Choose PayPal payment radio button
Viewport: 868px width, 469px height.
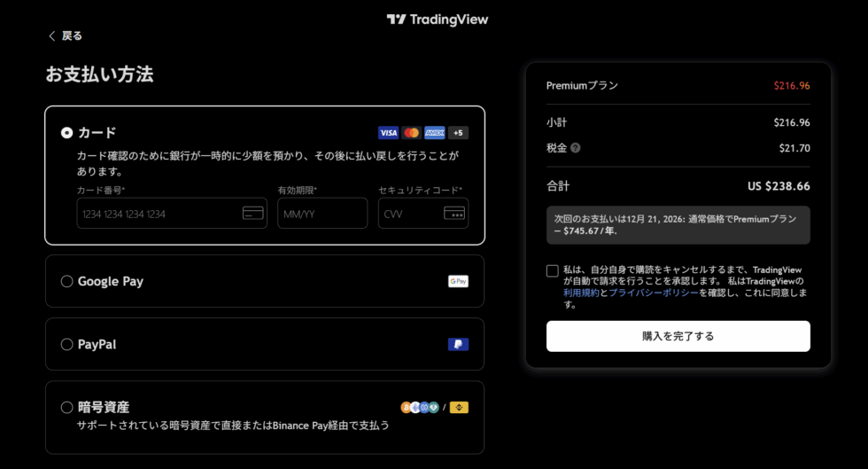tap(66, 344)
